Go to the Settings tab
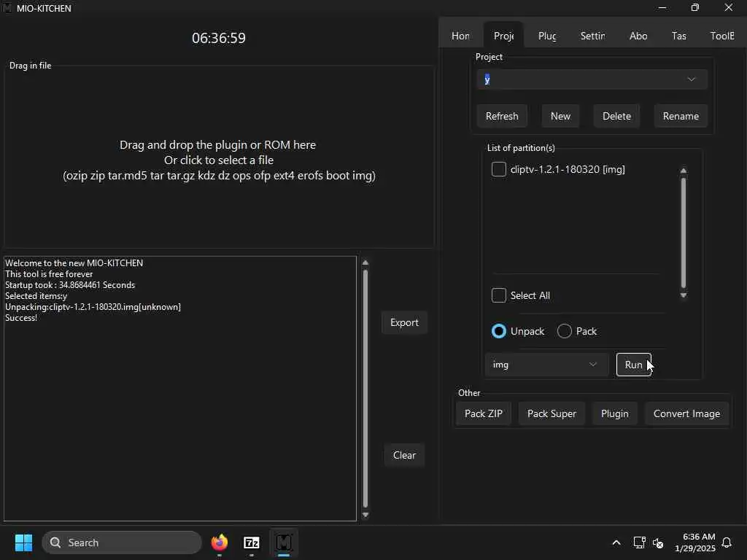Viewport: 747px width, 560px height. [592, 36]
